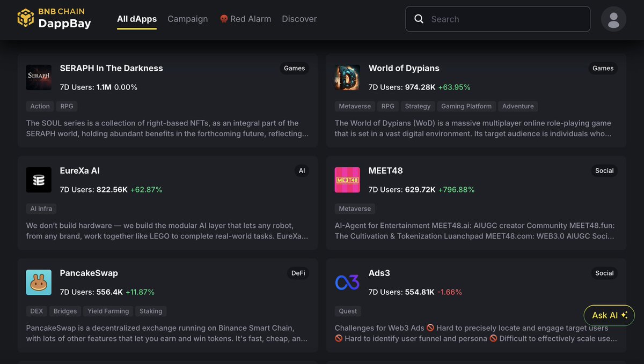
Task: Click the EureXa AI app icon
Action: tap(39, 180)
